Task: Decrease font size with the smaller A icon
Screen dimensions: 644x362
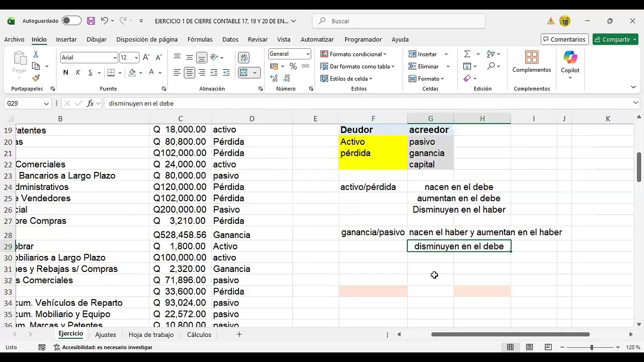Action: (158, 57)
